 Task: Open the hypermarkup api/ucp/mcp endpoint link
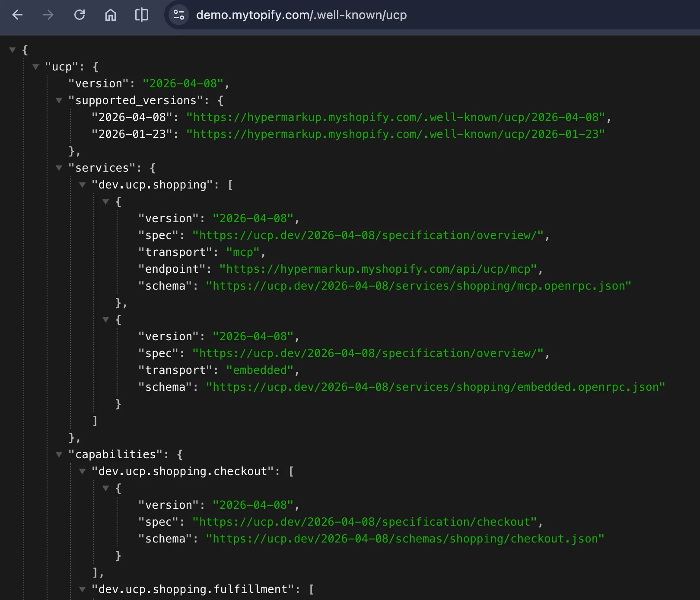coord(378,269)
